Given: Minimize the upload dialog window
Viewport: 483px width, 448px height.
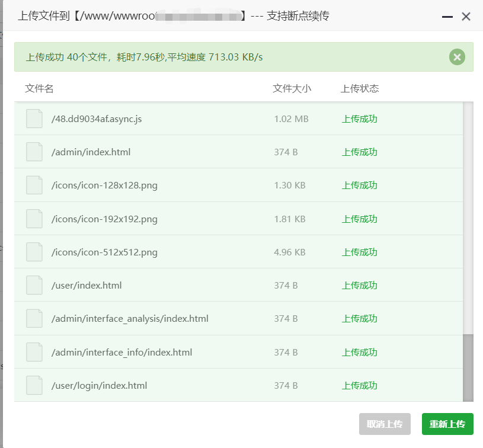Looking at the screenshot, I should (447, 17).
